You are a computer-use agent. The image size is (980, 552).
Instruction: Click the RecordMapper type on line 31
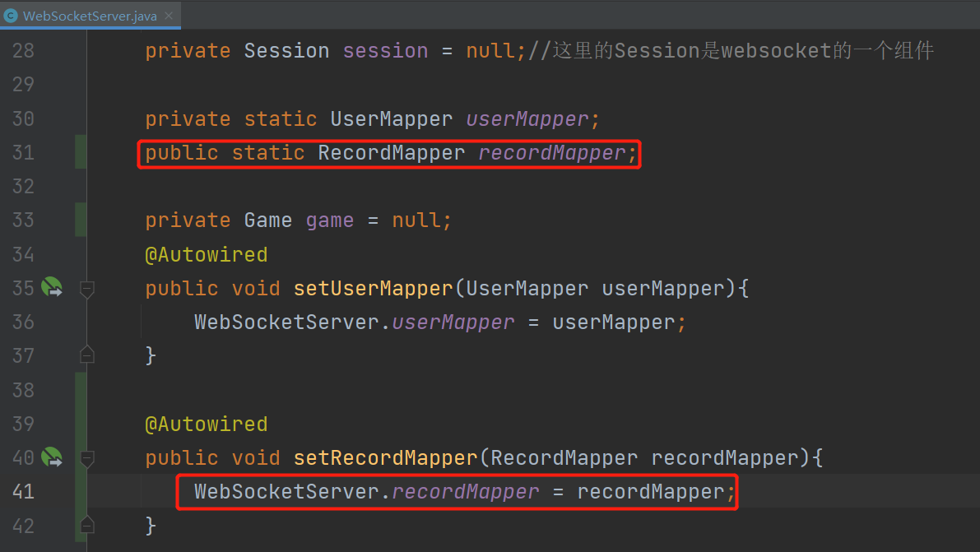pos(391,152)
